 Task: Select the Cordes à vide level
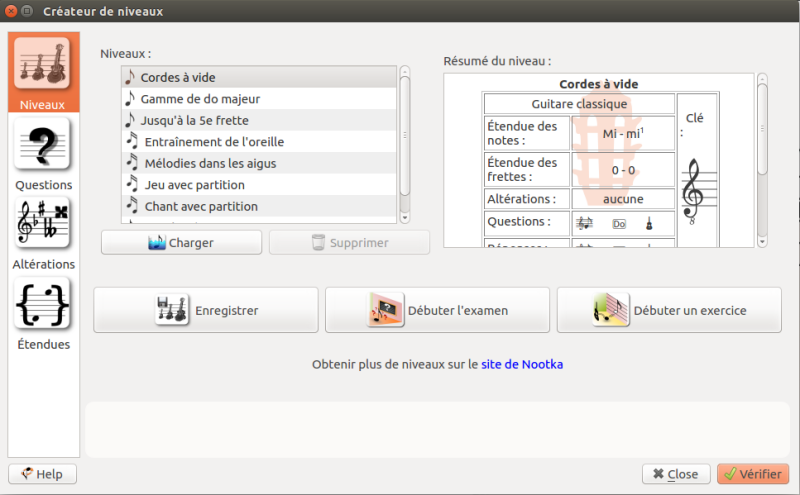259,77
